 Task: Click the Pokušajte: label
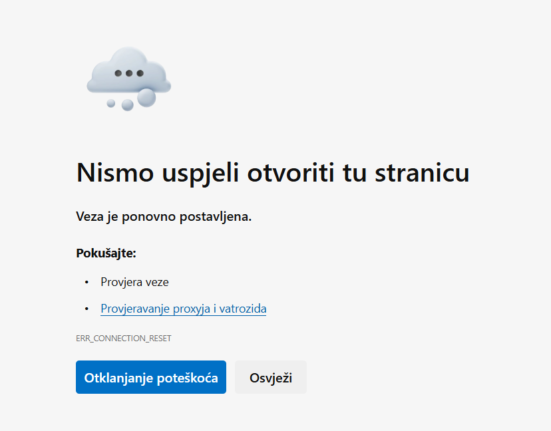coord(106,253)
